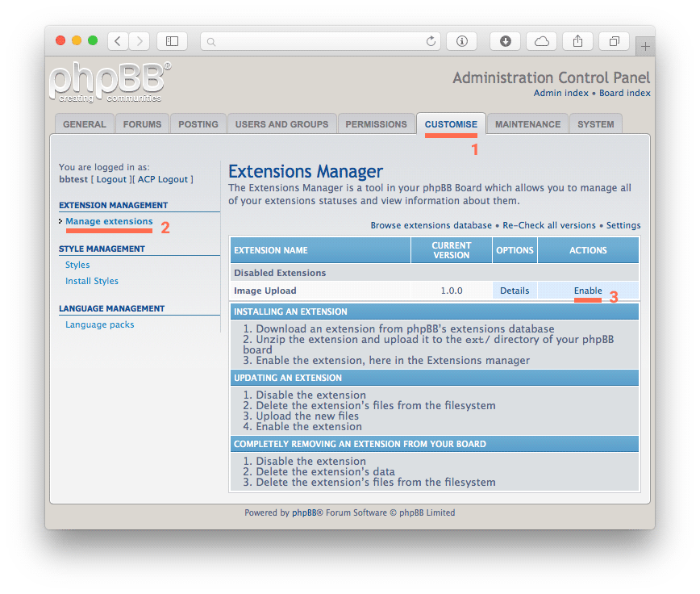Screen dimensions: 700x594
Task: Switch to the MAINTENANCE tab
Action: coord(527,123)
